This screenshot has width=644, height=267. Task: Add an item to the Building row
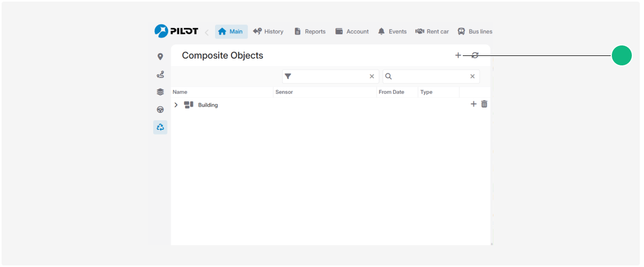473,104
